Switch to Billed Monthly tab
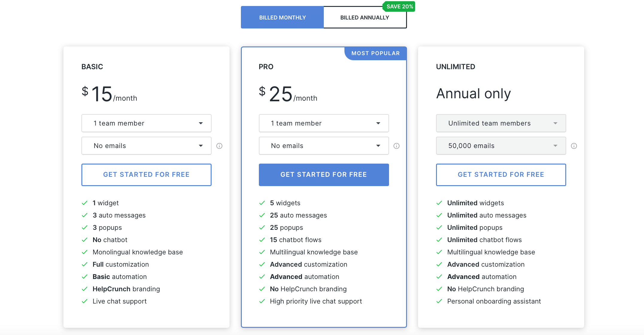The width and height of the screenshot is (644, 335). coord(282,17)
